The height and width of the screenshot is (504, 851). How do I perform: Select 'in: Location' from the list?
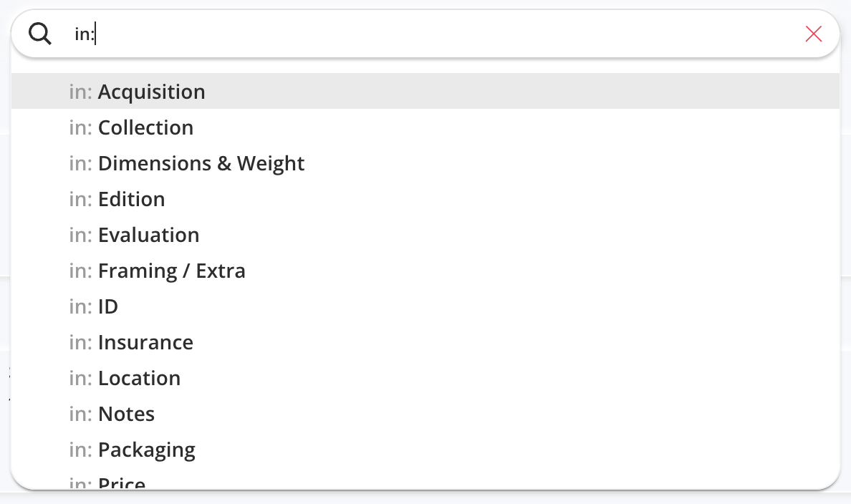click(x=425, y=377)
